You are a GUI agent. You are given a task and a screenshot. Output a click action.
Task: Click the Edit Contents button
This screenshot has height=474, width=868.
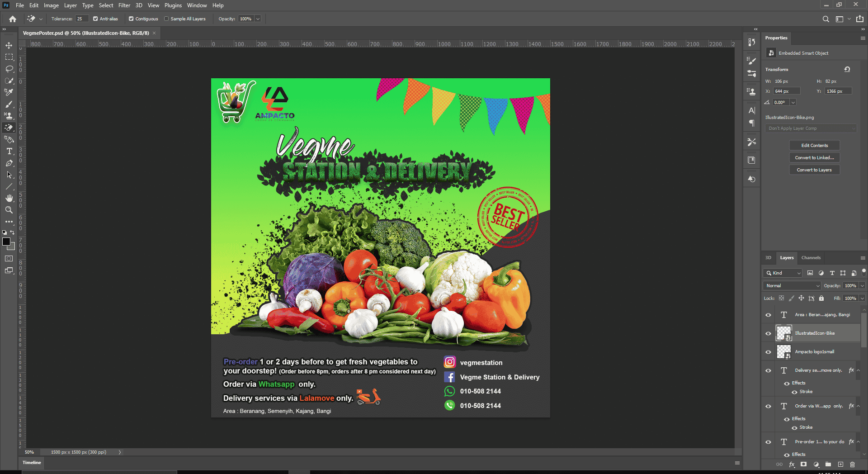pos(814,146)
